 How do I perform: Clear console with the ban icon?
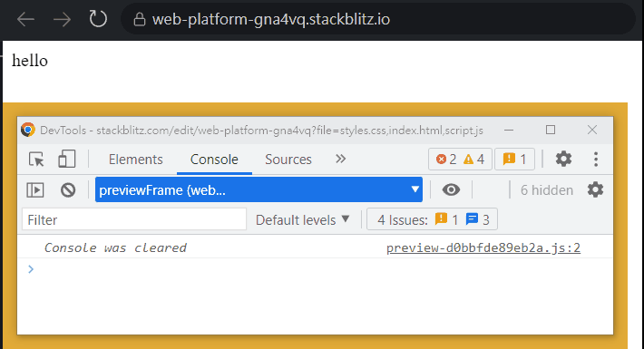pyautogui.click(x=68, y=190)
